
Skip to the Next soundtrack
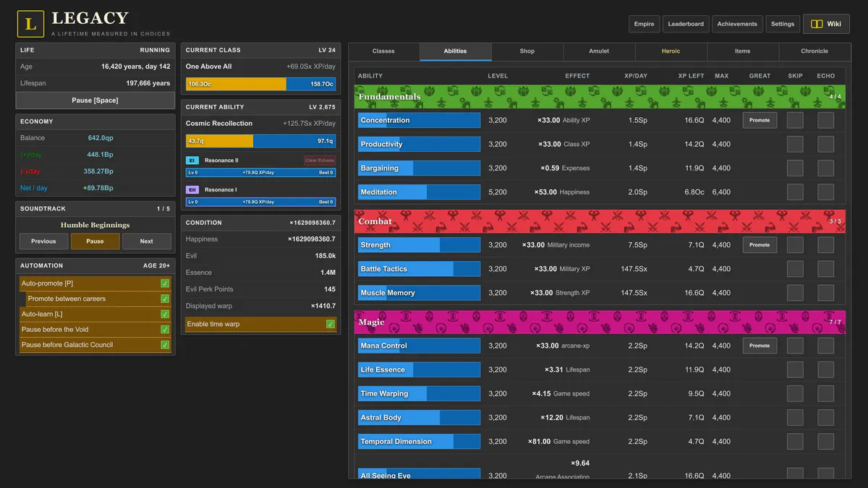[x=147, y=241]
